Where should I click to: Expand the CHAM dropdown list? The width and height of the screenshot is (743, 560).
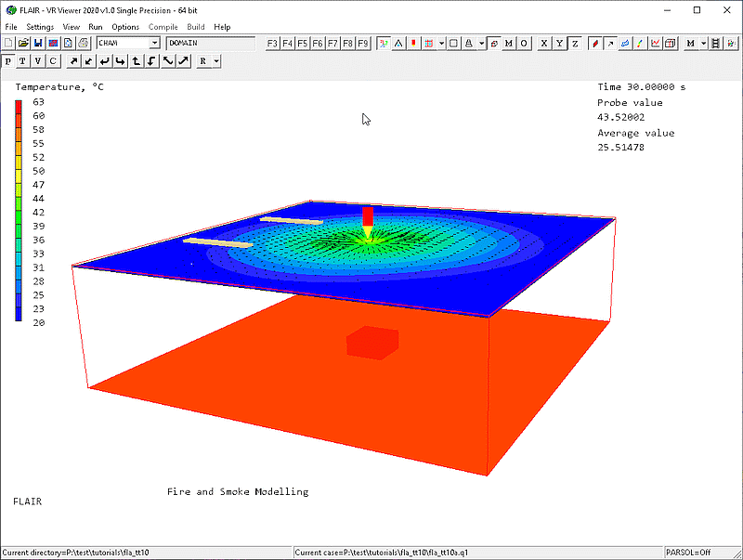(x=154, y=43)
